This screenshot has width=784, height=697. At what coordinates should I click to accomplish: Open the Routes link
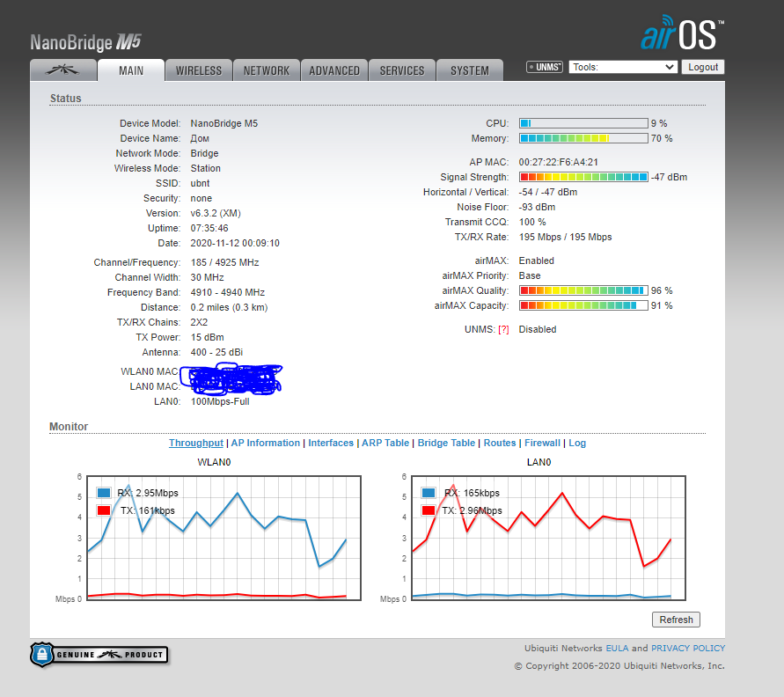coord(500,443)
